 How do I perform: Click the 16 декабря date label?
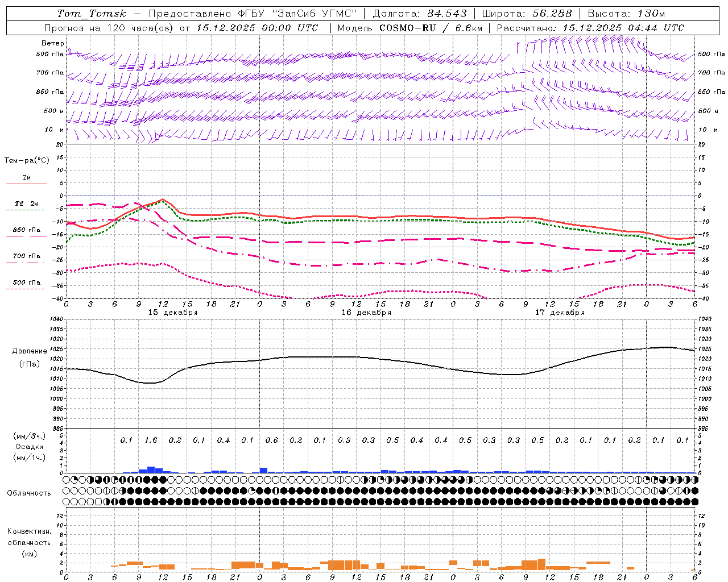(x=366, y=313)
